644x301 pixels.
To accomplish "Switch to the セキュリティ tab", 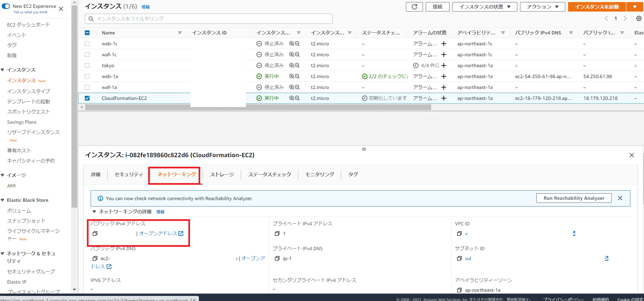I will tap(129, 175).
